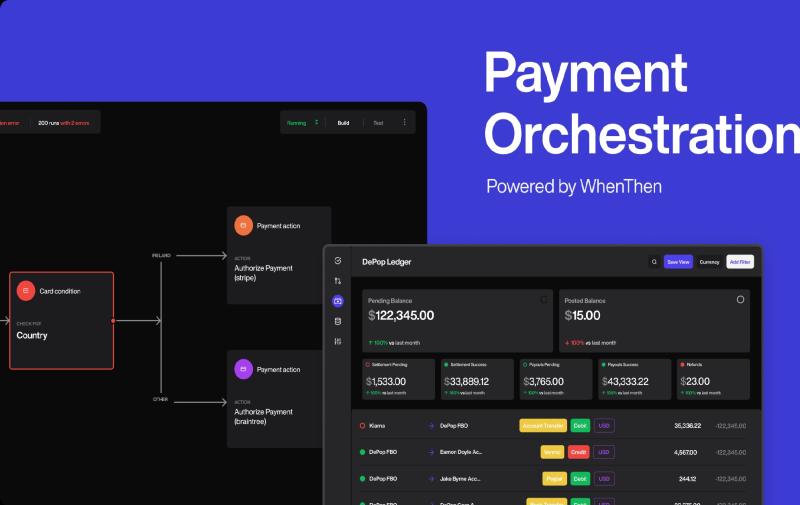Click the 35,336.22 amount

pyautogui.click(x=687, y=426)
